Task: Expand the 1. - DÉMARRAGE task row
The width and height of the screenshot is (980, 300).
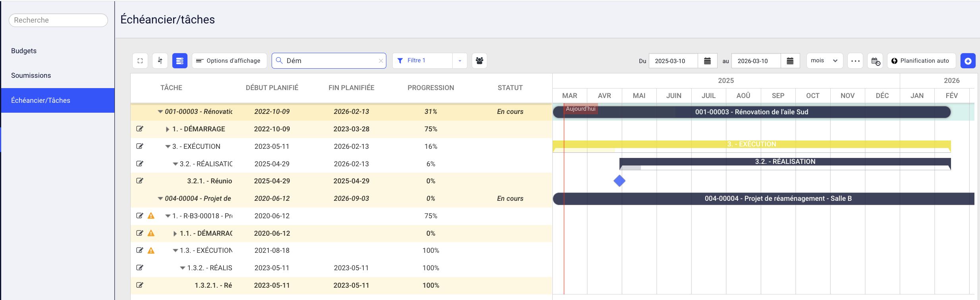Action: click(x=168, y=129)
